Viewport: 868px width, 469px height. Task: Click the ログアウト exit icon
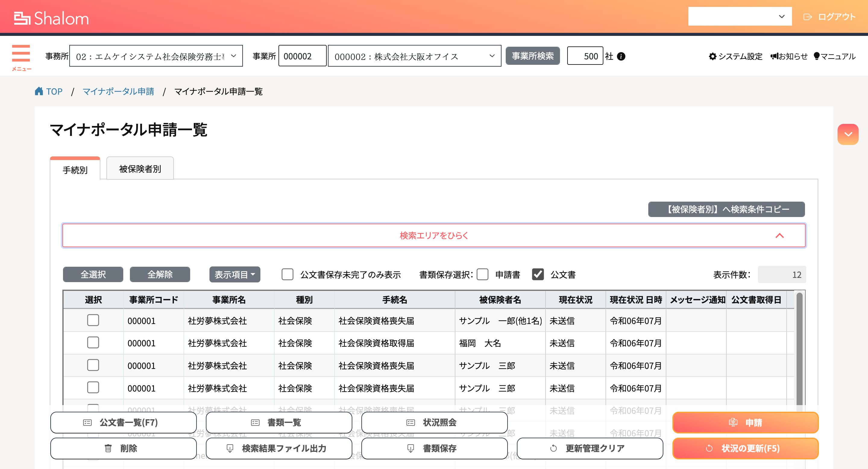tap(807, 17)
